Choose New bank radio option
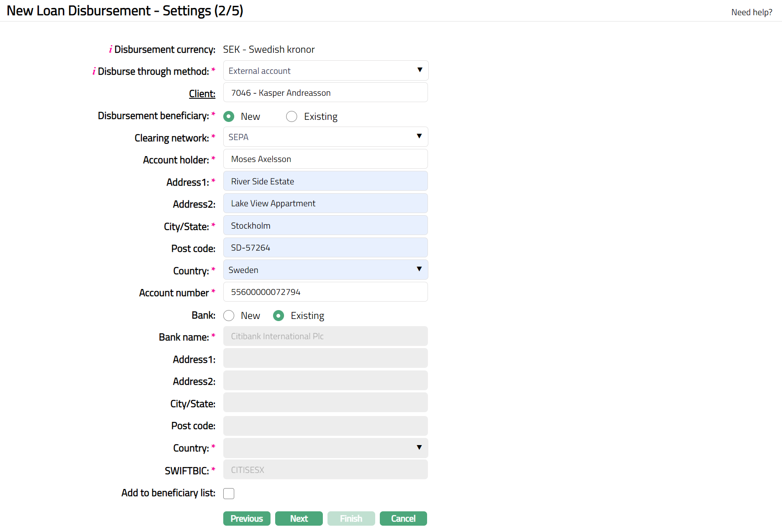 229,316
